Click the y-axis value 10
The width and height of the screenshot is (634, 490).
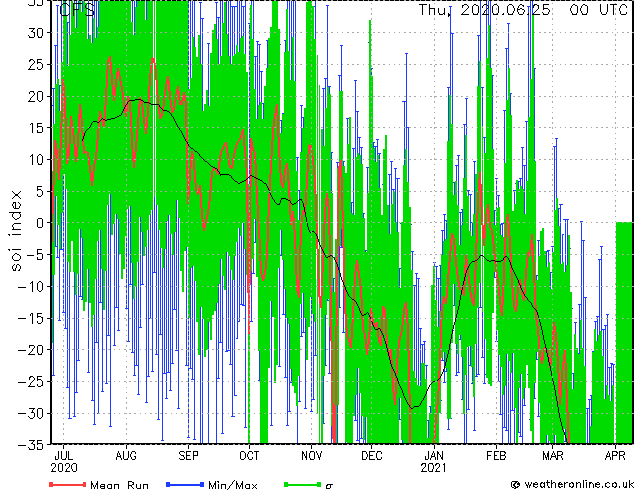36,160
